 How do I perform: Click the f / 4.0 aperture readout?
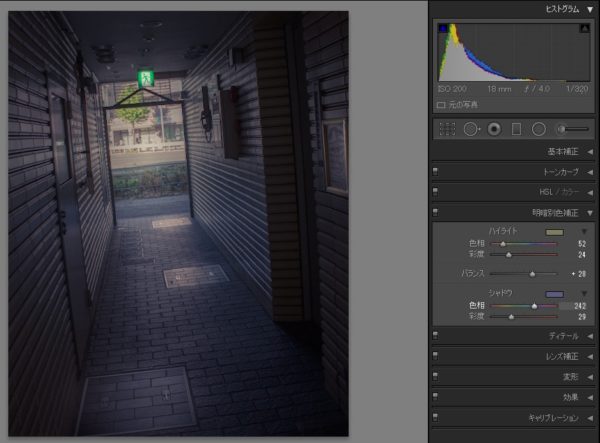[x=537, y=89]
